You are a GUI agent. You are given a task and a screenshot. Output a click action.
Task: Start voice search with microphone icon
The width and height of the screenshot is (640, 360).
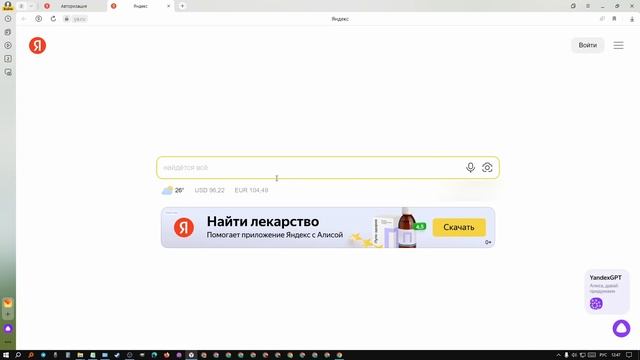(x=470, y=167)
